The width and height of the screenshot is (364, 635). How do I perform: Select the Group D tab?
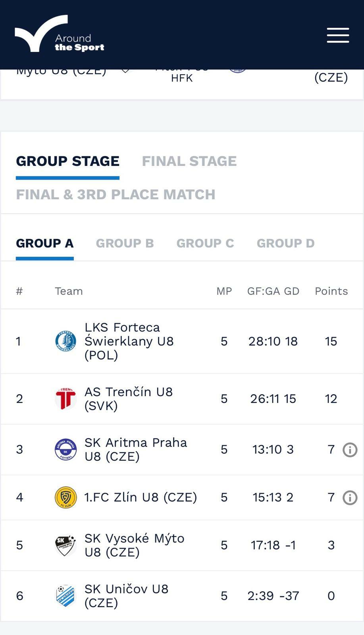tap(285, 243)
